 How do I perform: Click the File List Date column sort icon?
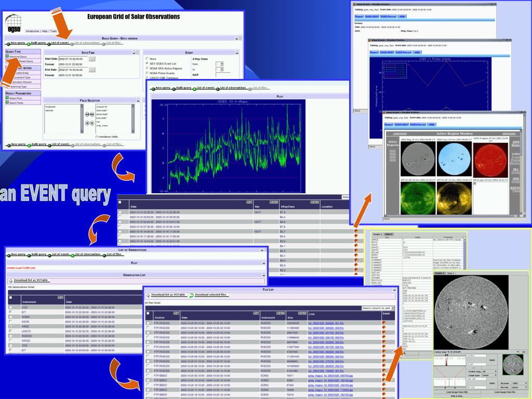256,313
